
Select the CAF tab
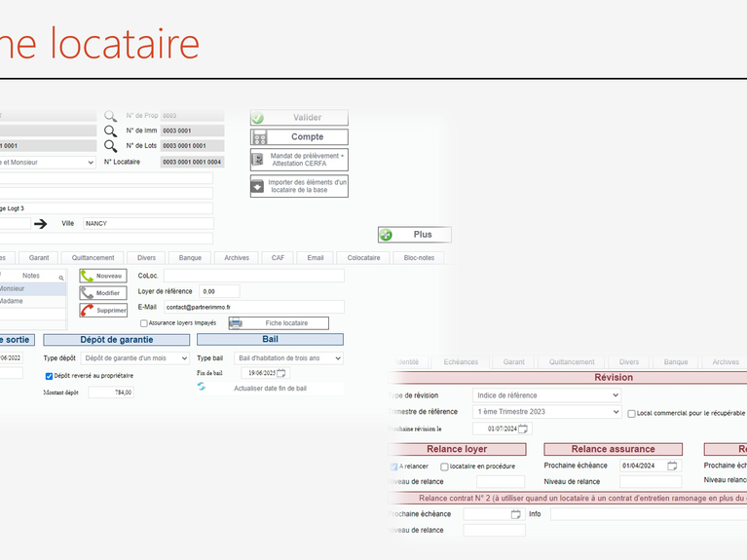(278, 258)
